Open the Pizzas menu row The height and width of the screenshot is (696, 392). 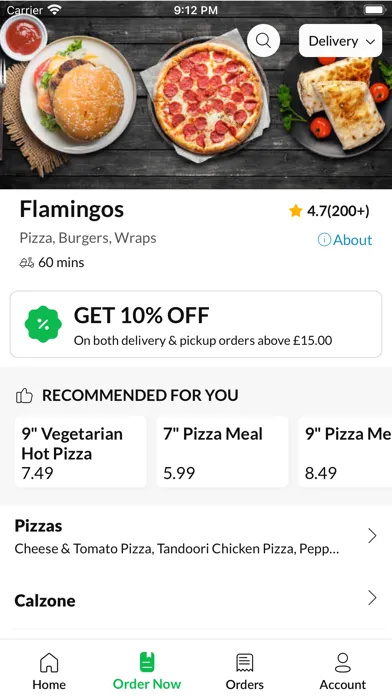point(196,536)
